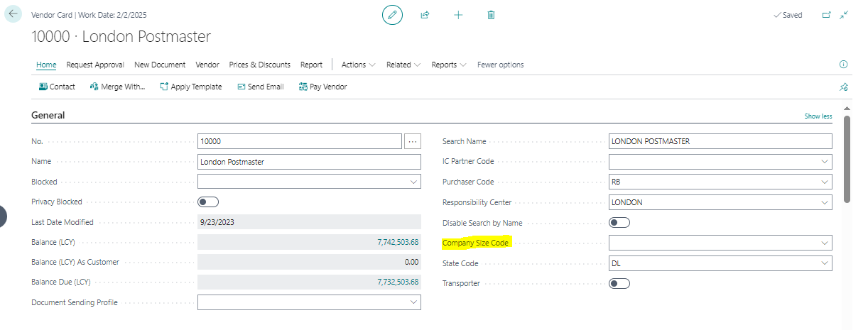Collapse the General section header
Screen dimensions: 868x330
pos(48,115)
